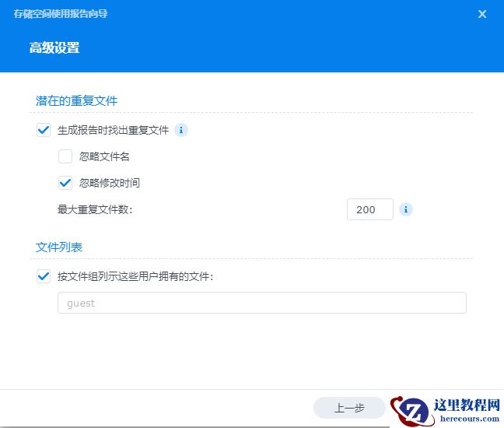Screen dimensions: 504x428
Task: Focus the guest users input field
Action: pos(262,303)
